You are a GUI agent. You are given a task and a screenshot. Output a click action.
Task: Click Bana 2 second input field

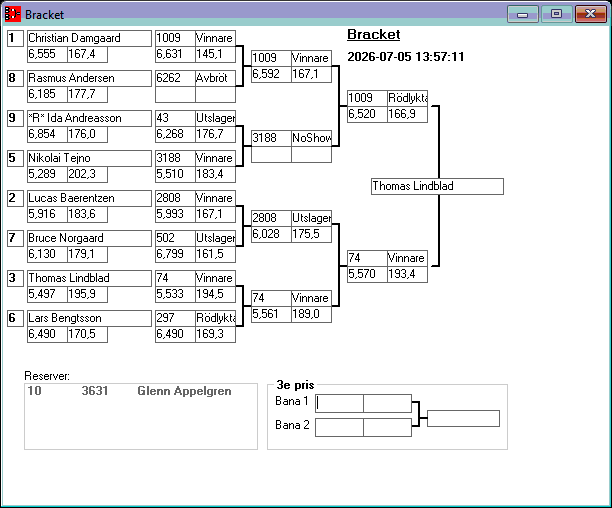click(387, 428)
